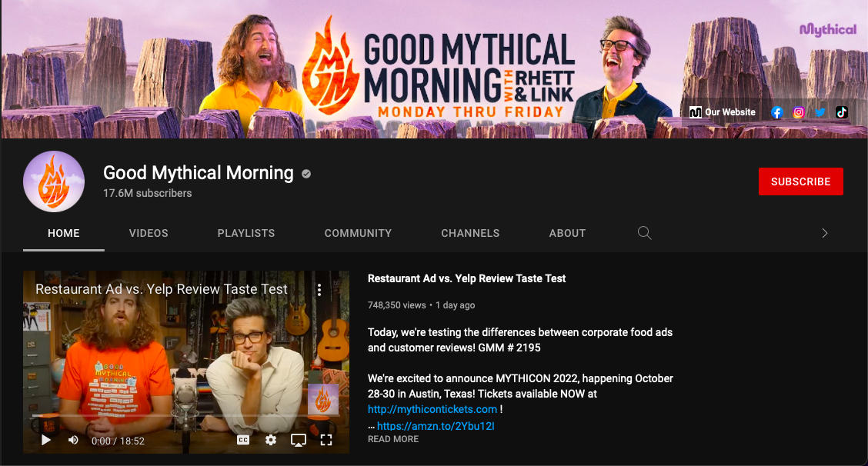Subscribe to Good Mythical Morning
The image size is (868, 466).
tap(800, 181)
